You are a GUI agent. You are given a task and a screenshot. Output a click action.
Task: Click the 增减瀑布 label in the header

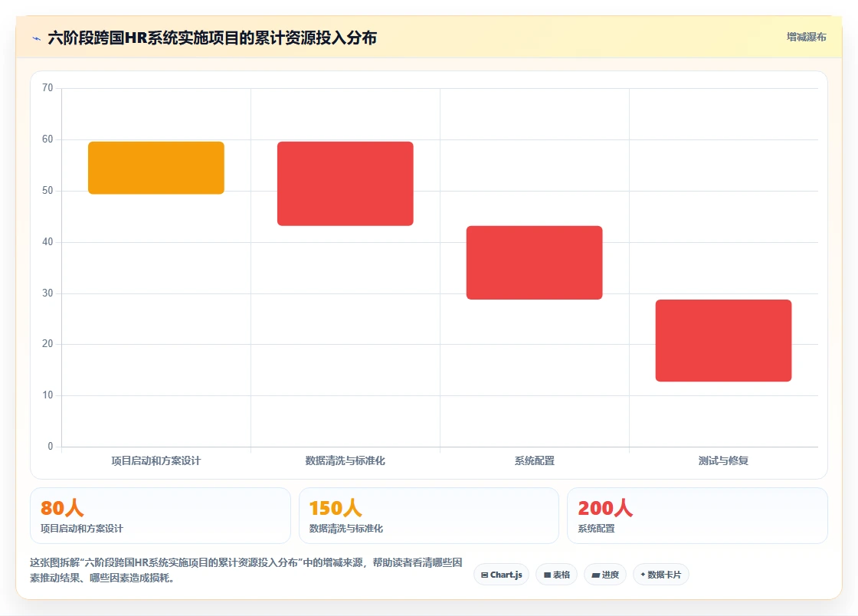click(x=806, y=37)
